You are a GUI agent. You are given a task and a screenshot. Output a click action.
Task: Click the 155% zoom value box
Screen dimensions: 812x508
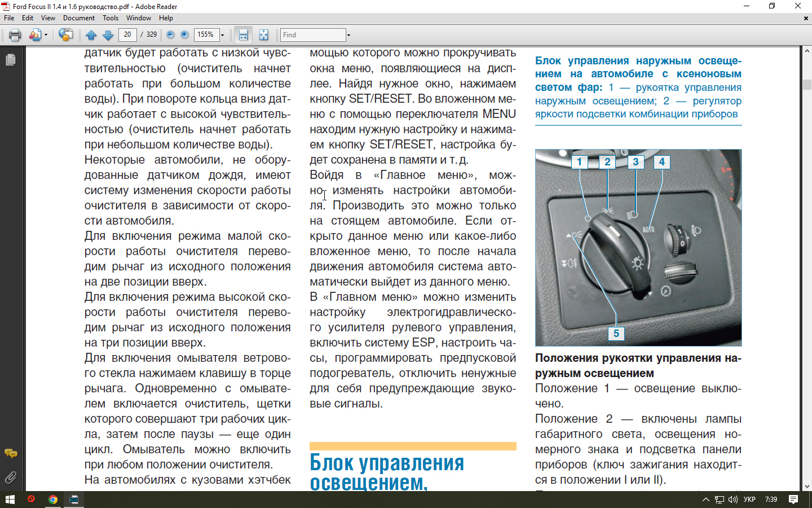(x=206, y=35)
